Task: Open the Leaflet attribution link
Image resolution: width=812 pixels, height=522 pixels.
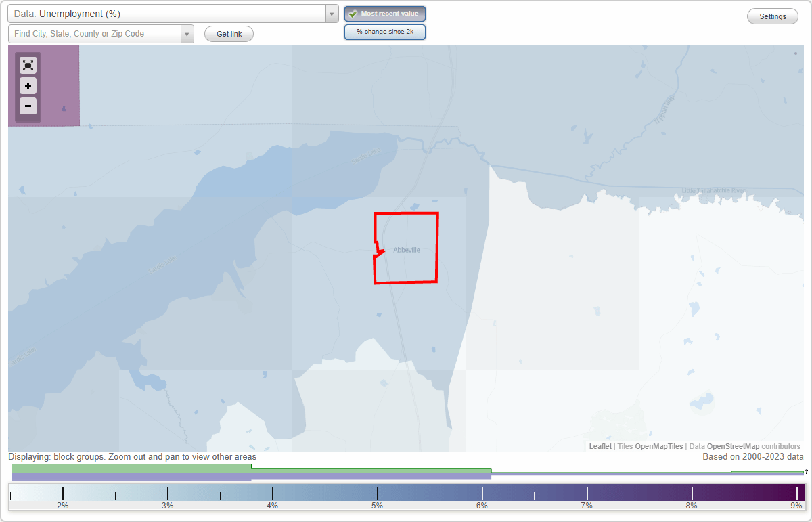Action: coord(600,446)
